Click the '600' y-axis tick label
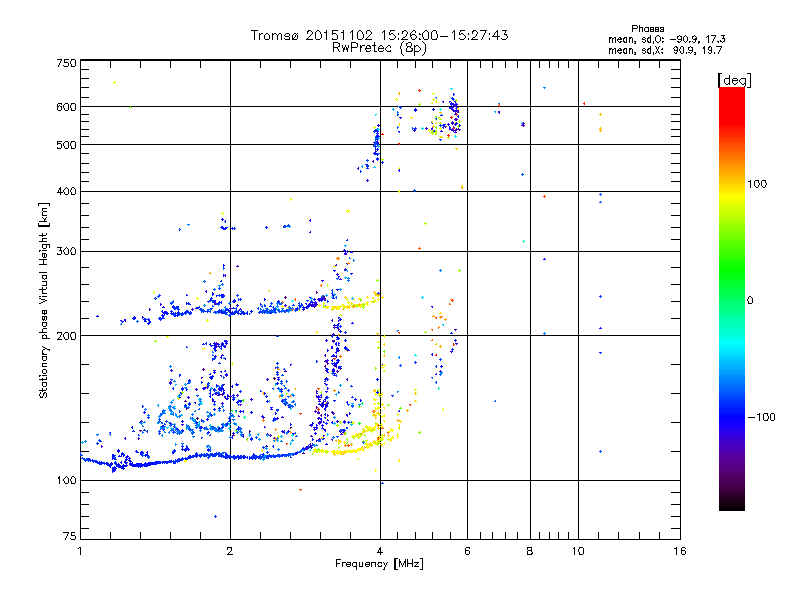The width and height of the screenshot is (800, 600). coord(66,107)
